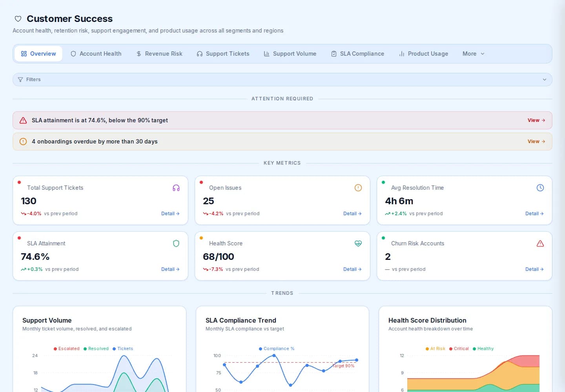
Task: Open the More tabs dropdown
Action: [x=474, y=54]
